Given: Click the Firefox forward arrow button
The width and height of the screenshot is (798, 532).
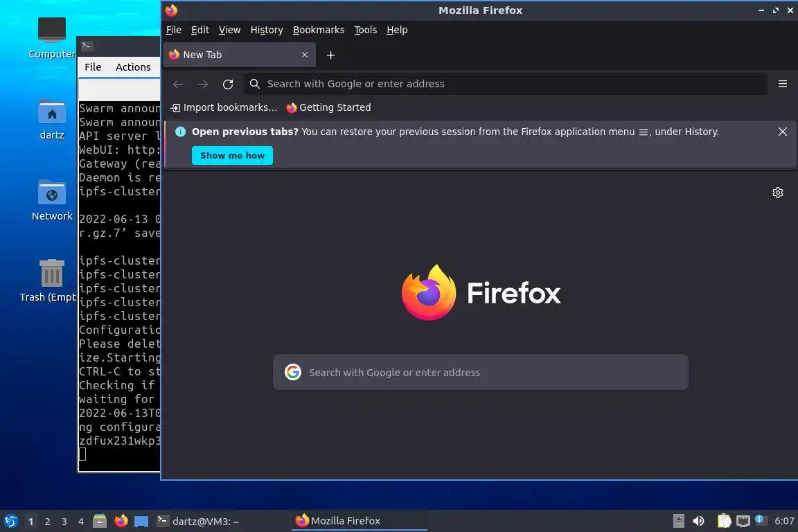Looking at the screenshot, I should 202,84.
